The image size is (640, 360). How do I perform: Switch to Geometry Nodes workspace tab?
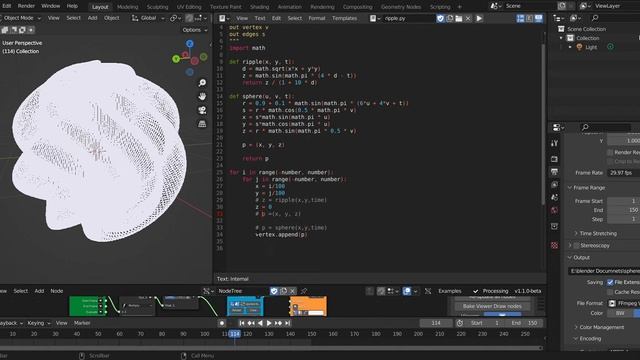[400, 7]
